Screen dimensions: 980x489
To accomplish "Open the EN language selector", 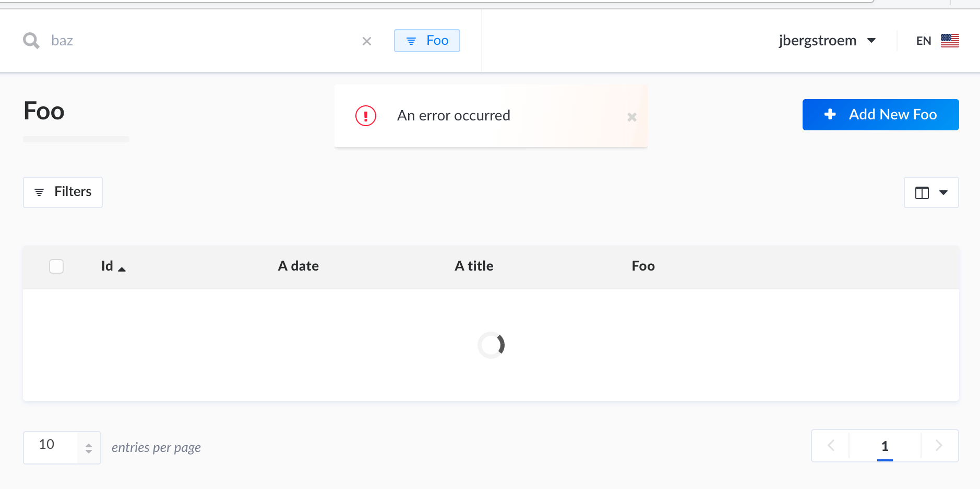I will pos(923,40).
